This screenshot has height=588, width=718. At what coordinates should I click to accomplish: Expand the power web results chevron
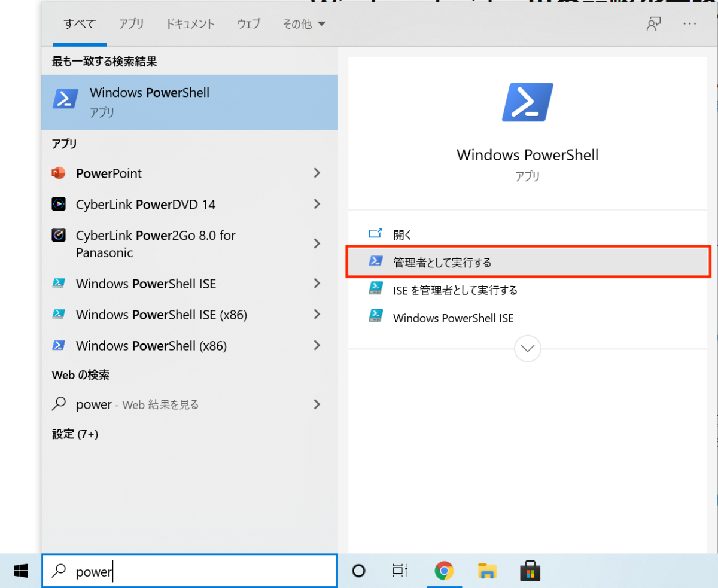(317, 404)
